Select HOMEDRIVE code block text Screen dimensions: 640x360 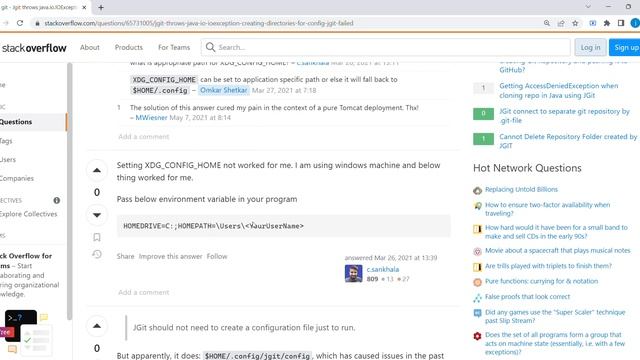[x=213, y=226]
